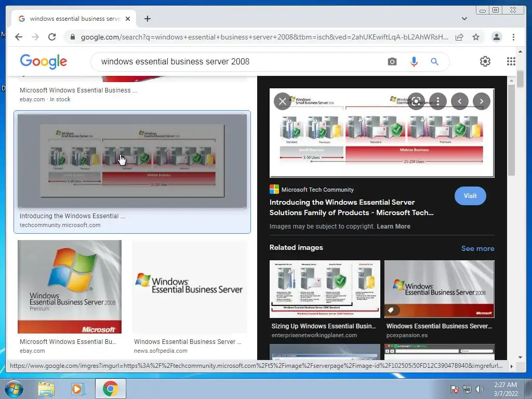Open the pcexpansion.es related image

pyautogui.click(x=440, y=289)
